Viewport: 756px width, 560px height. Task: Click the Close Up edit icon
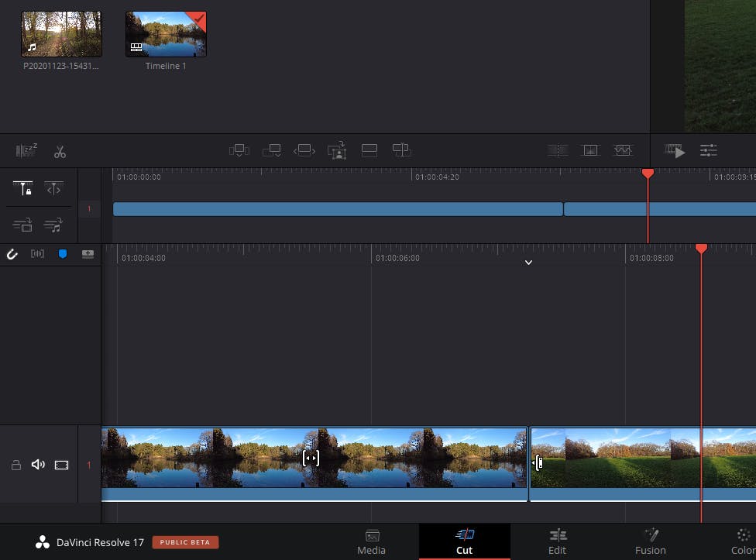[x=337, y=151]
